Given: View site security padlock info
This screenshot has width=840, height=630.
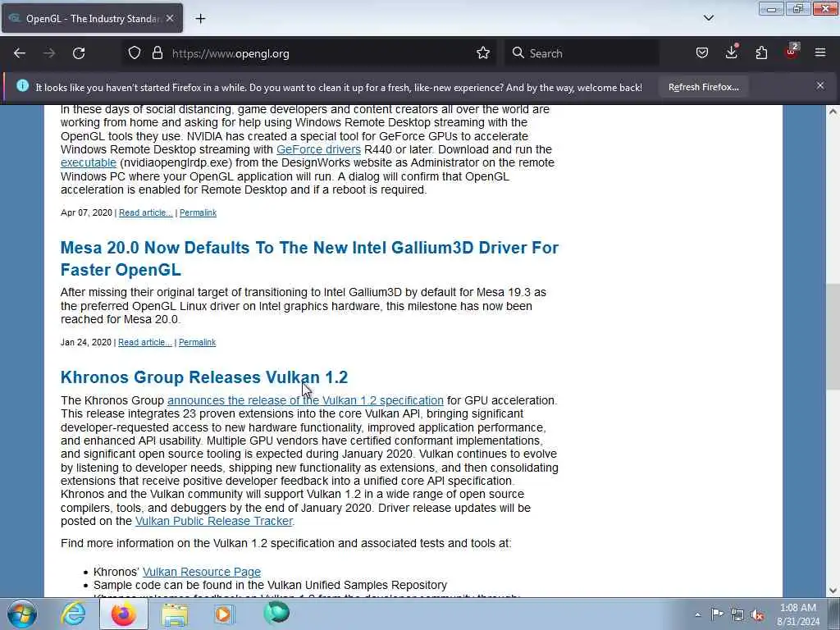Looking at the screenshot, I should click(157, 53).
